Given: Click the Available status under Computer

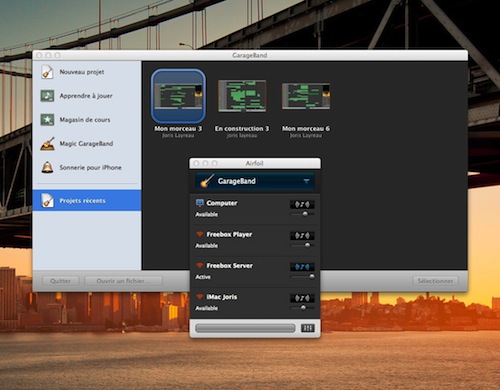Looking at the screenshot, I should click(207, 214).
